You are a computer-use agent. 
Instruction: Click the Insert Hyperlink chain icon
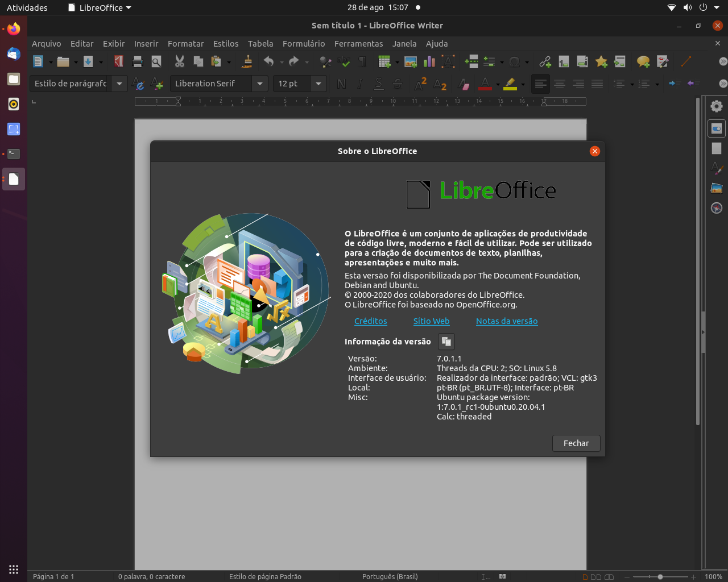[545, 61]
